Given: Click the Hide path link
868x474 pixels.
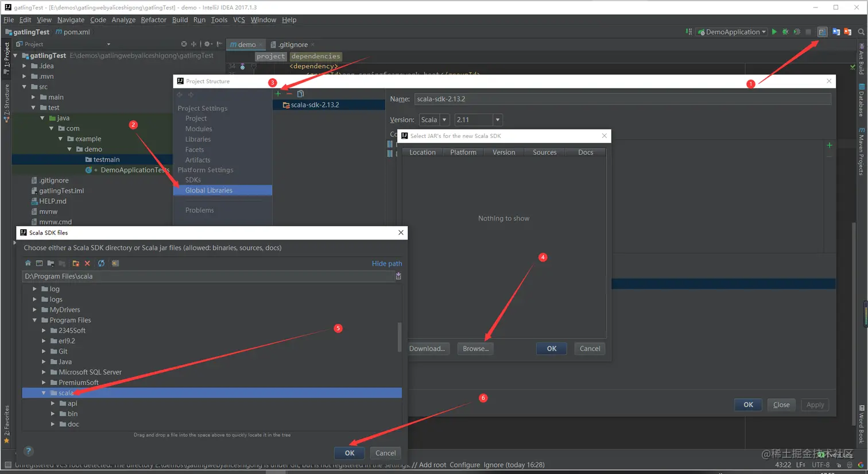Looking at the screenshot, I should [x=387, y=263].
